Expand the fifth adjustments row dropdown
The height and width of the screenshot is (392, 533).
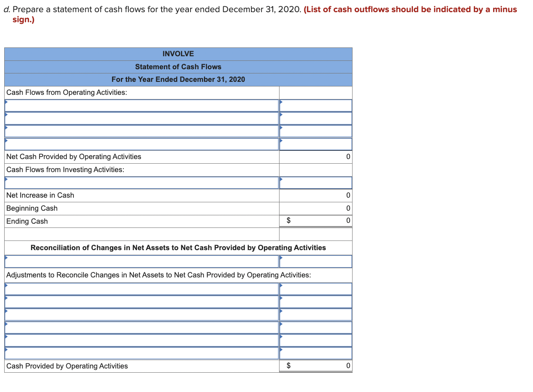coord(141,340)
